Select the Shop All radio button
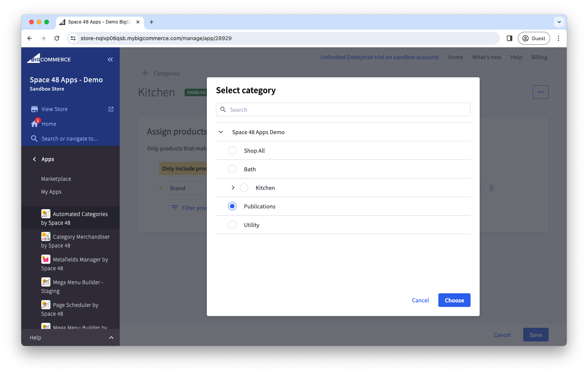Screen dimensions: 588x374 [x=232, y=150]
